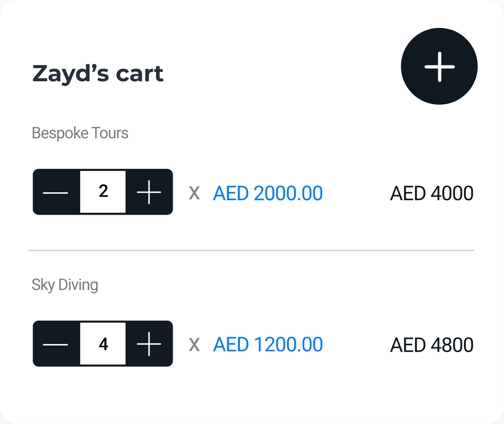The image size is (504, 424).
Task: Click the Sky Diving item label
Action: [65, 285]
